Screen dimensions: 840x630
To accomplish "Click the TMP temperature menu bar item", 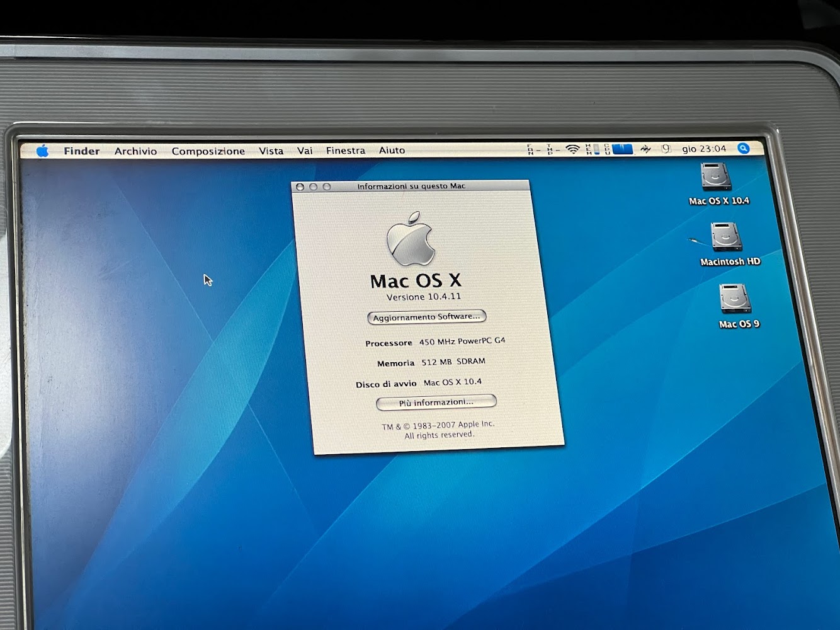I will click(552, 149).
